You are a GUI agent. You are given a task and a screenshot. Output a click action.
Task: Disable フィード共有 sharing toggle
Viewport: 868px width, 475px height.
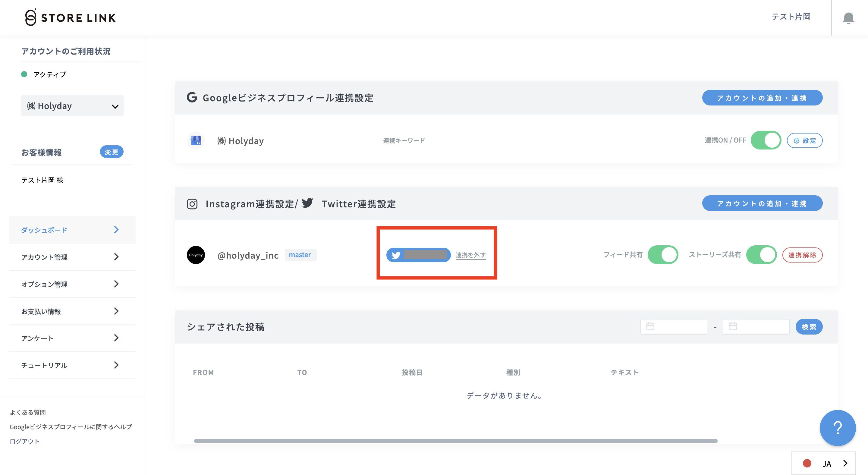tap(663, 255)
